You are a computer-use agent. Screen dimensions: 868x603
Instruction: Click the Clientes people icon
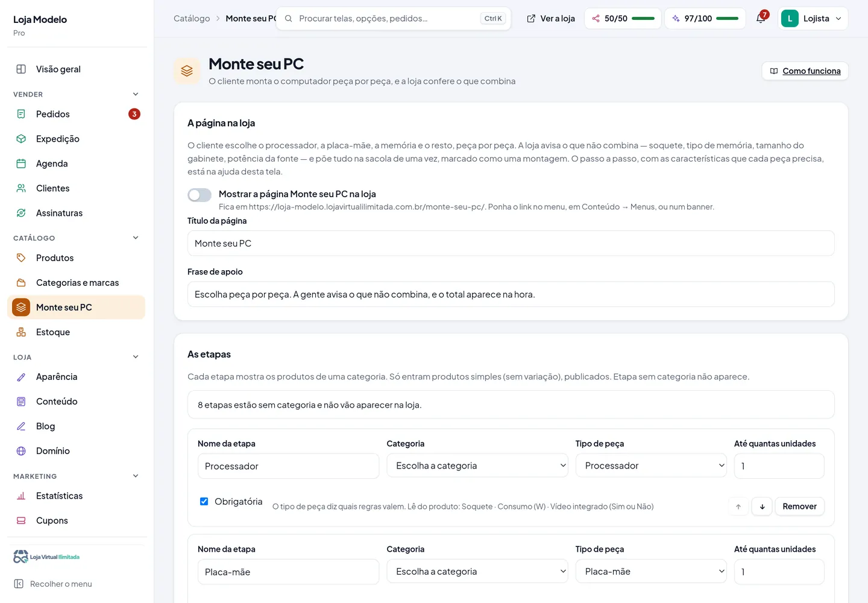(x=21, y=188)
